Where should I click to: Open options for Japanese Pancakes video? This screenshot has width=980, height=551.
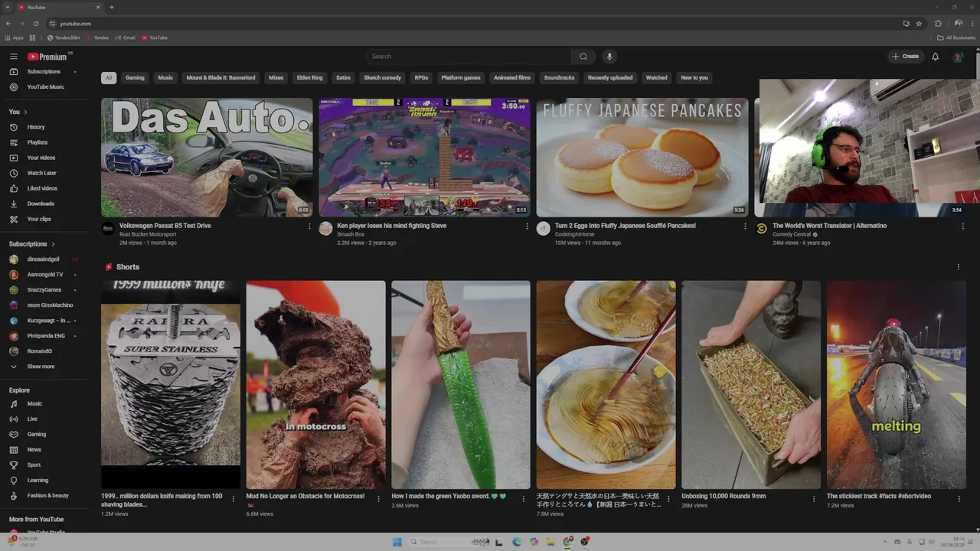(x=745, y=227)
